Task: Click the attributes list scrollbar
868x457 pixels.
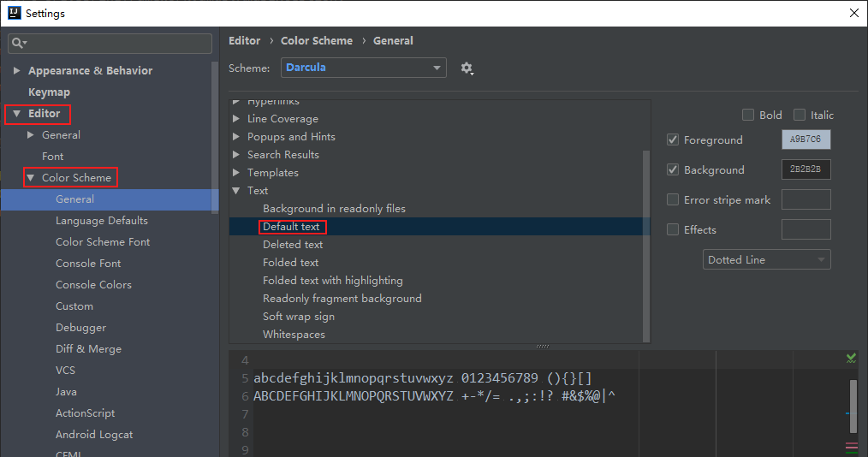Action: [646, 246]
